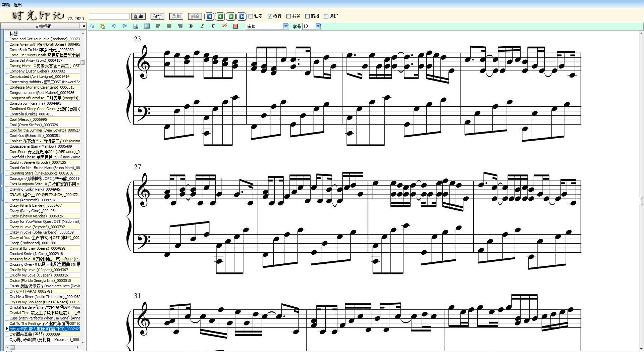
Task: Select Company (Justin Bieber) entry
Action: click(x=45, y=71)
